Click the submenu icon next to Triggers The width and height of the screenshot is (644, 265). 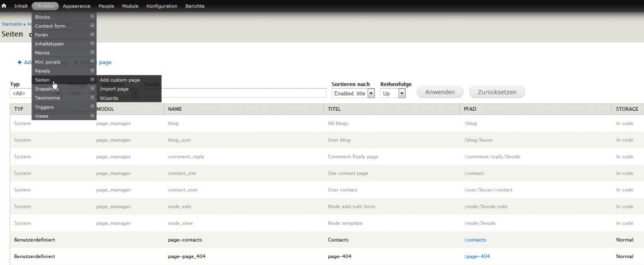tap(92, 107)
